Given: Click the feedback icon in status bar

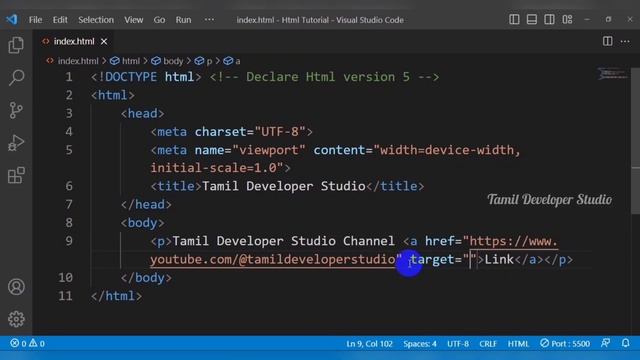Looking at the screenshot, I should point(605,343).
